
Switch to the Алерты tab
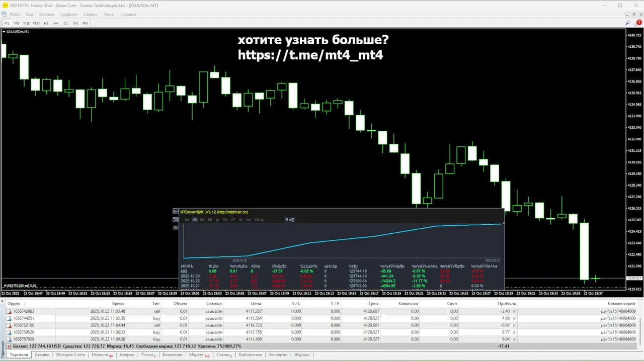pyautogui.click(x=127, y=355)
